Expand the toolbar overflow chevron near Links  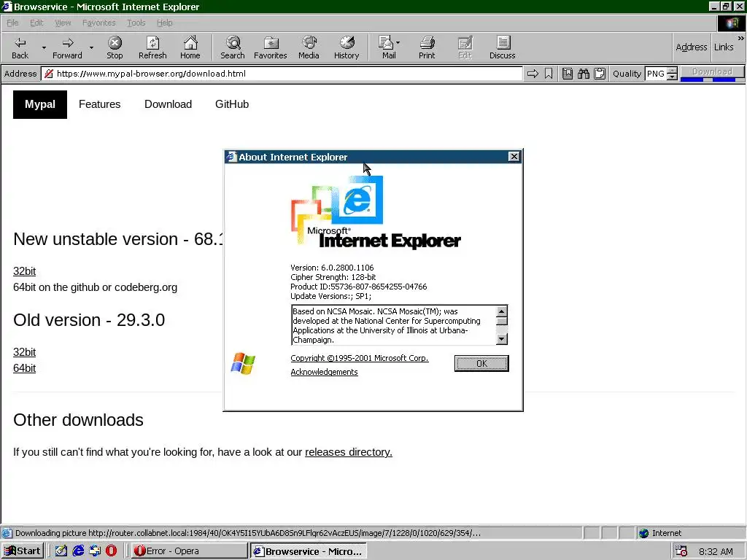pyautogui.click(x=741, y=38)
